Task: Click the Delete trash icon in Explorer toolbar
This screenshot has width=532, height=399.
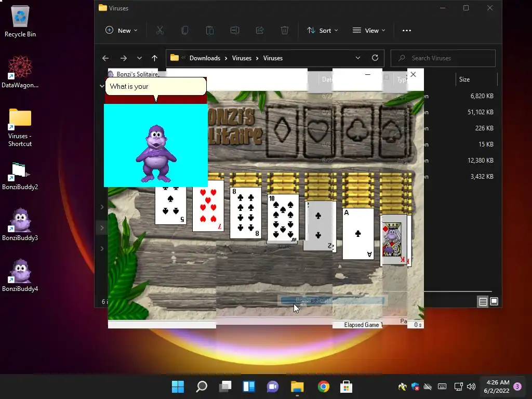Action: [285, 31]
